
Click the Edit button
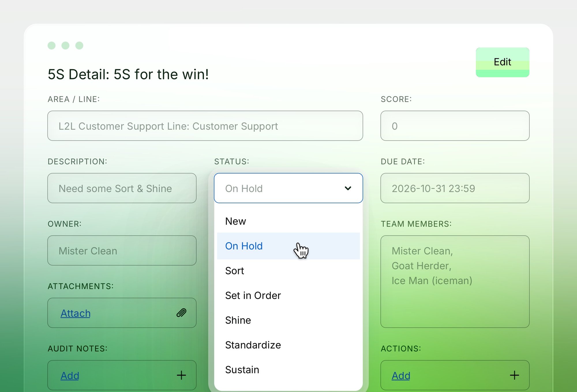point(503,62)
